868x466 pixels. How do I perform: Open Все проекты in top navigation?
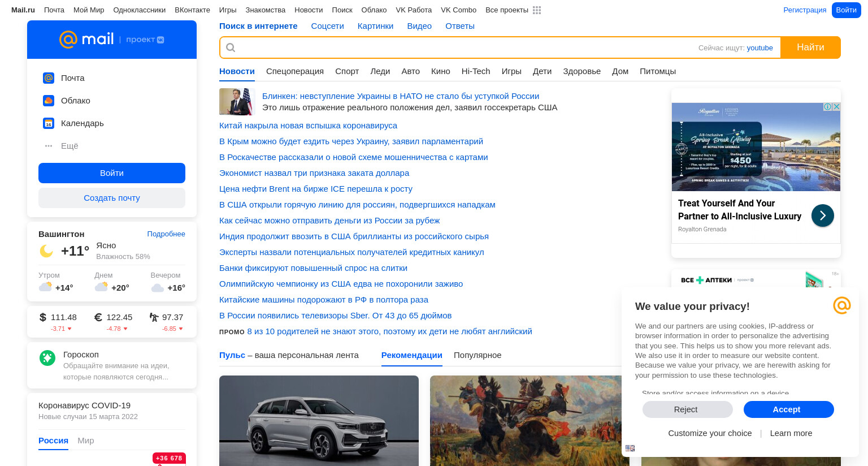point(507,10)
